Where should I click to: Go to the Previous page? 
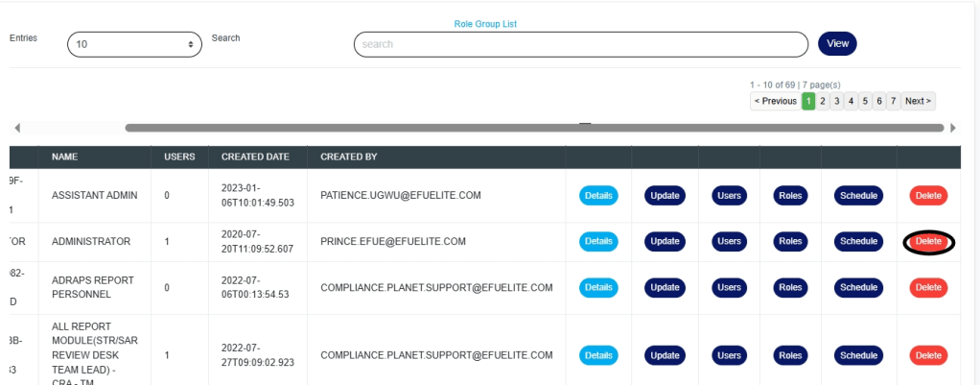[x=775, y=101]
